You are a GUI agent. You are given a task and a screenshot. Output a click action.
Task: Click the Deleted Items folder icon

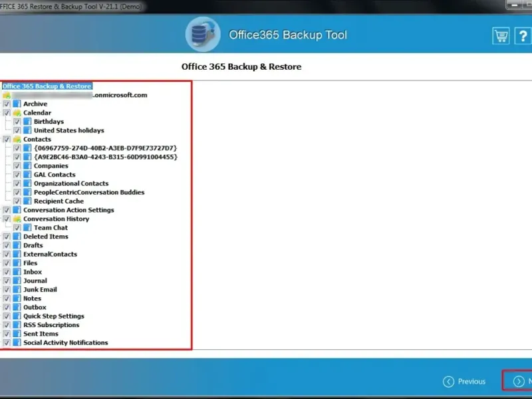point(17,237)
